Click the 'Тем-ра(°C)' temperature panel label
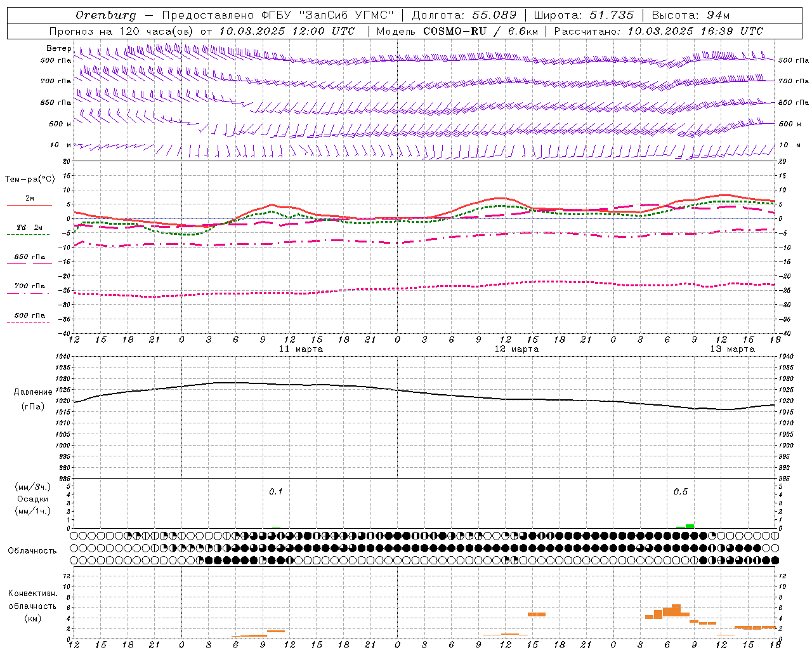This screenshot has width=812, height=650. click(30, 180)
